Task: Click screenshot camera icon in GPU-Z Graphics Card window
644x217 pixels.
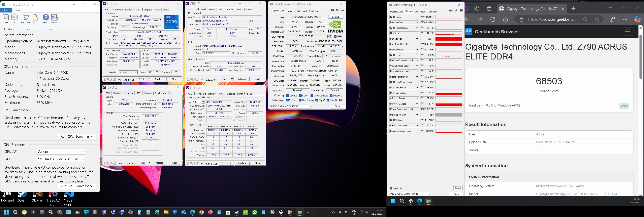Action: coord(332,10)
